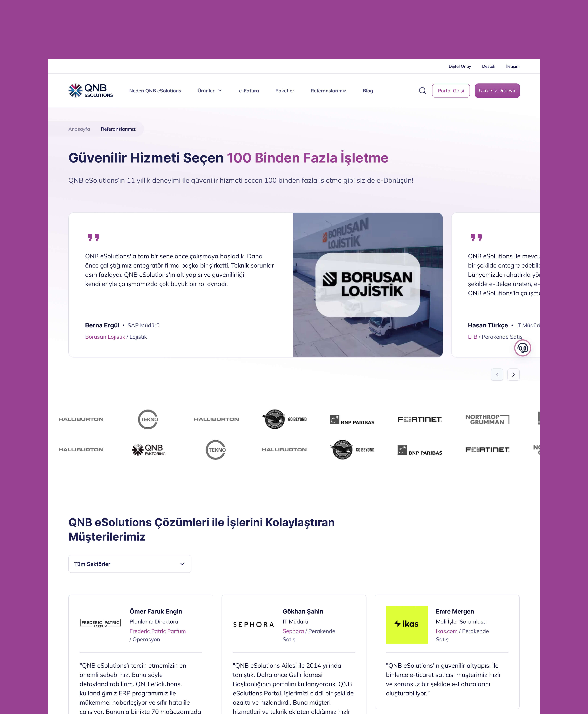
Task: Click the Sephora logo
Action: tap(253, 625)
